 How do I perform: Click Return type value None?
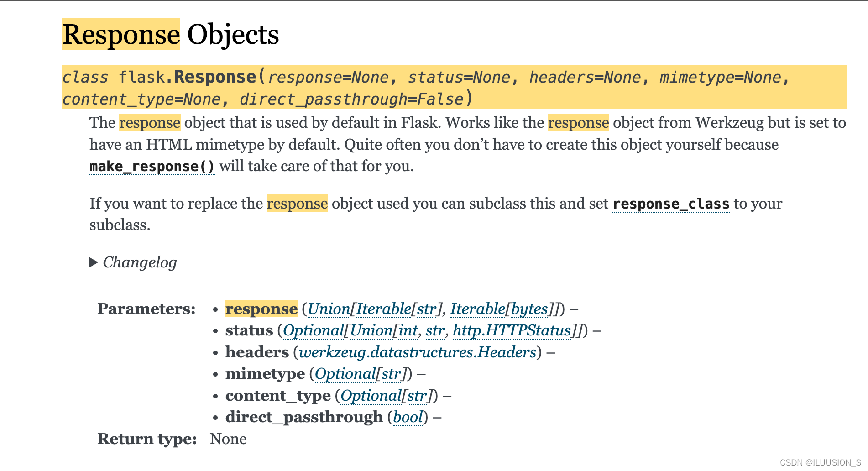click(x=228, y=439)
